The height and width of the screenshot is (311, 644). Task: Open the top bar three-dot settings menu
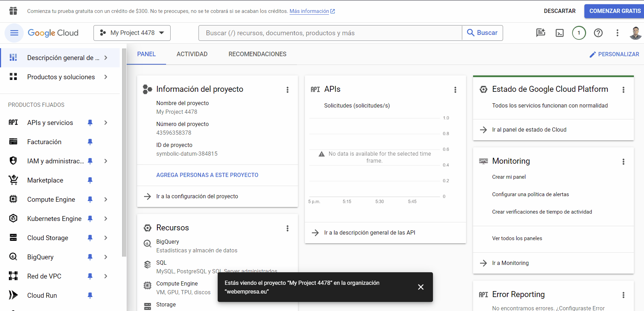click(x=617, y=33)
